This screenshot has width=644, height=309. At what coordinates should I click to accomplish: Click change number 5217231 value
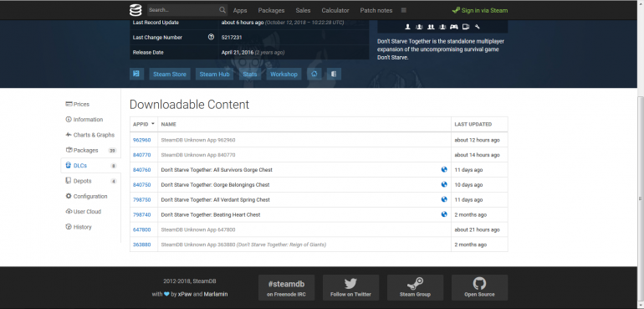(232, 37)
